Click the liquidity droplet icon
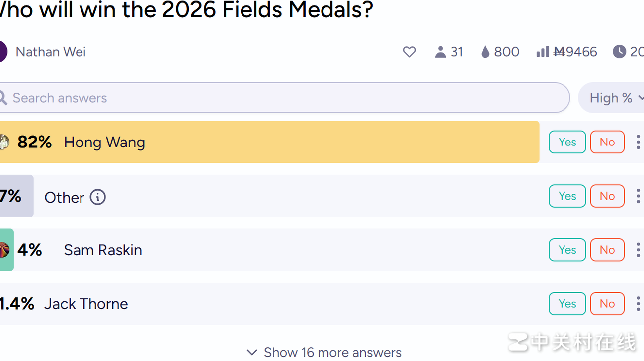 (x=485, y=52)
